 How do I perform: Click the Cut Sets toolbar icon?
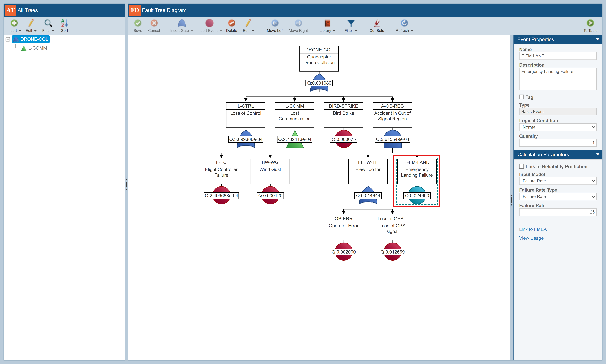(376, 23)
